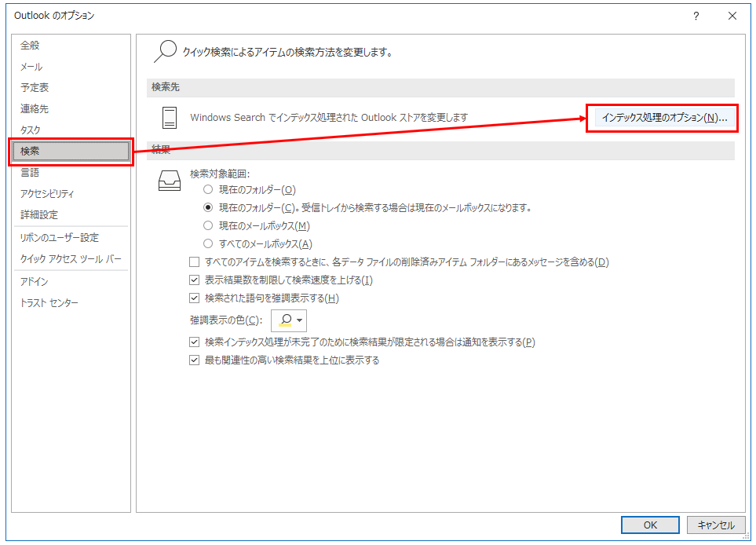The image size is (756, 545).
Task: Toggle 検索インデックス処理が未完了 notification checkbox
Action: coord(195,342)
